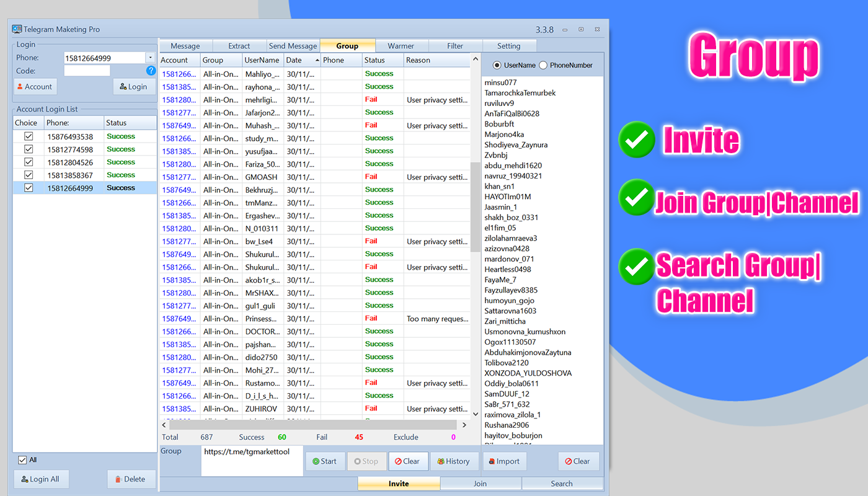Select humoyun_gojo in the username list
Viewport: 868px width, 496px height.
pyautogui.click(x=509, y=301)
